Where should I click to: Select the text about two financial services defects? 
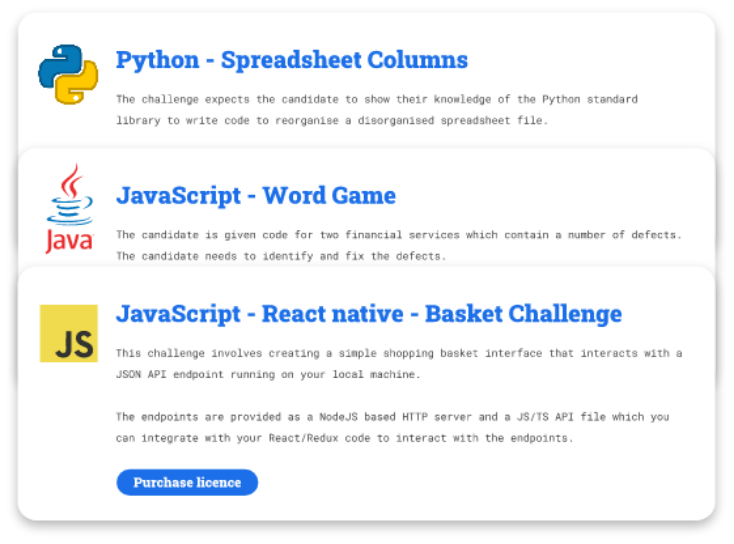coord(399,235)
